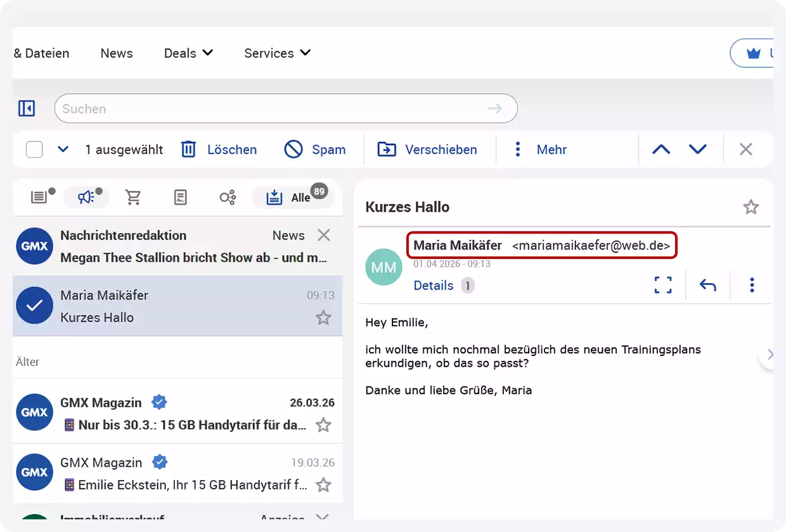Click the Alle filter with 89 counter
The image size is (786, 532).
(x=293, y=197)
